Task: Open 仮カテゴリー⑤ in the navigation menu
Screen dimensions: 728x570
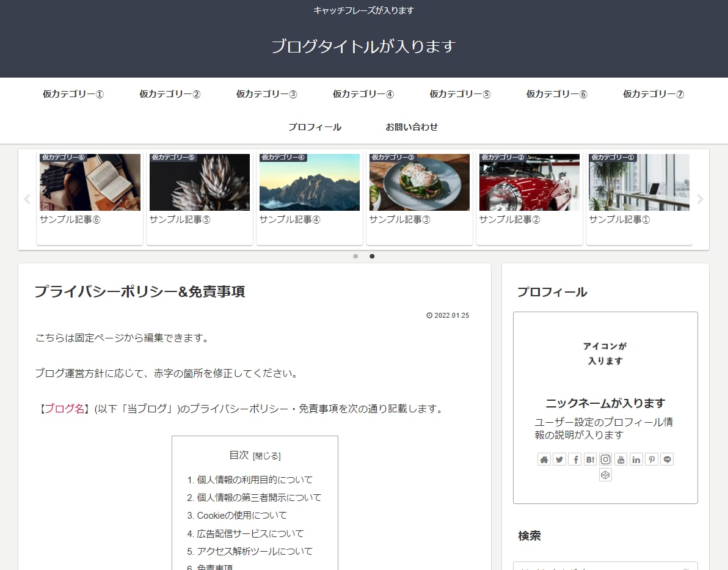Action: pyautogui.click(x=460, y=94)
